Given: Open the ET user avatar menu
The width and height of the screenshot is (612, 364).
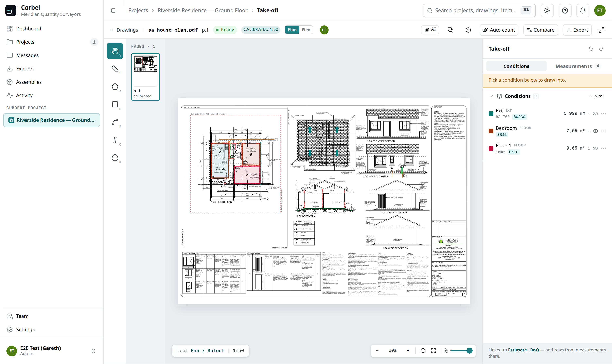Looking at the screenshot, I should click(600, 11).
